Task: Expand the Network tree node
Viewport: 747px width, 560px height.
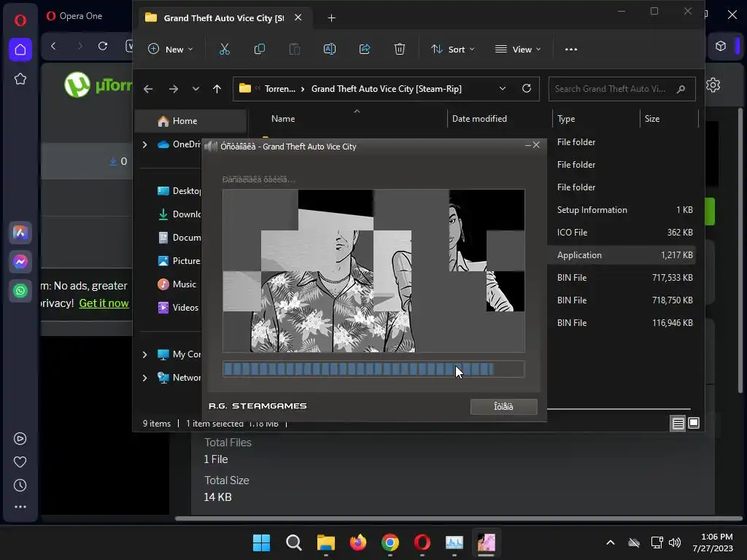Action: (145, 378)
